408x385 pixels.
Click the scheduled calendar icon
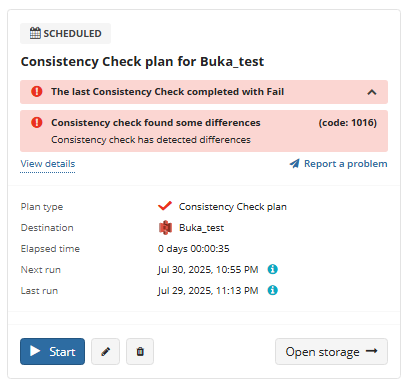[x=35, y=33]
